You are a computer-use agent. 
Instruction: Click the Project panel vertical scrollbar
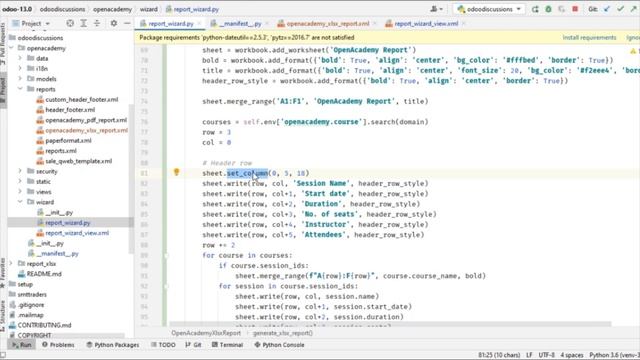click(131, 179)
